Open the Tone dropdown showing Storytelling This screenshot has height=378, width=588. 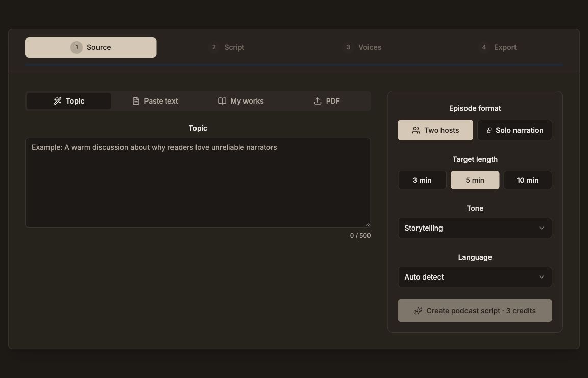pos(475,228)
